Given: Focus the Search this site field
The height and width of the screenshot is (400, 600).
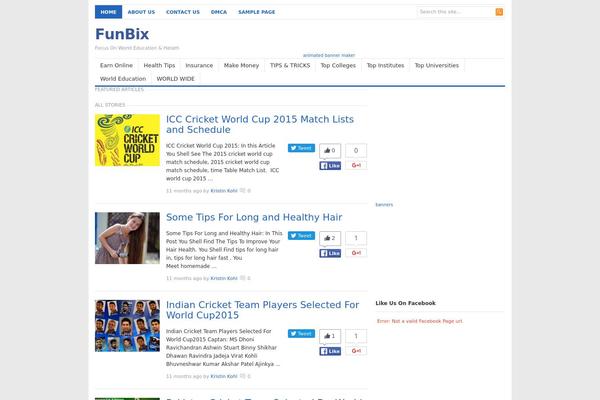Looking at the screenshot, I should pyautogui.click(x=455, y=12).
